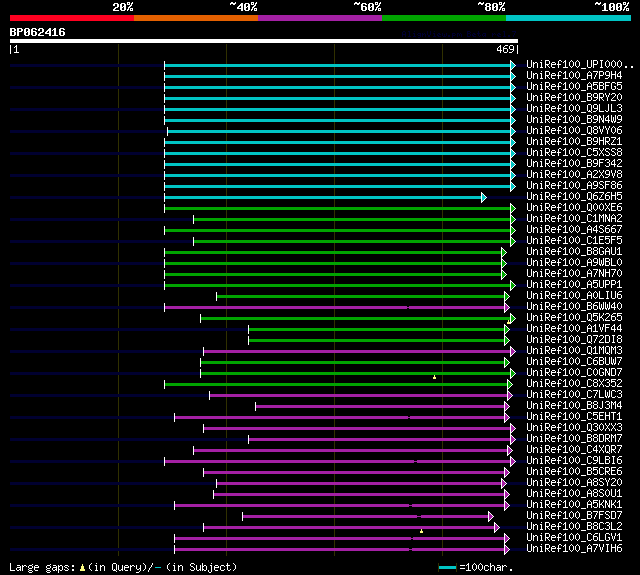Click the UniRef100_Q6Z6H5 label
This screenshot has width=640, height=575.
pyautogui.click(x=574, y=197)
